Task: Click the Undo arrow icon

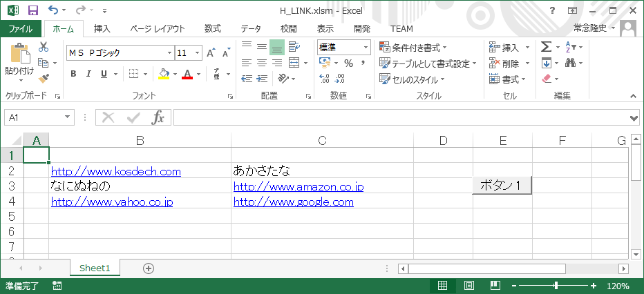Action: [x=53, y=10]
